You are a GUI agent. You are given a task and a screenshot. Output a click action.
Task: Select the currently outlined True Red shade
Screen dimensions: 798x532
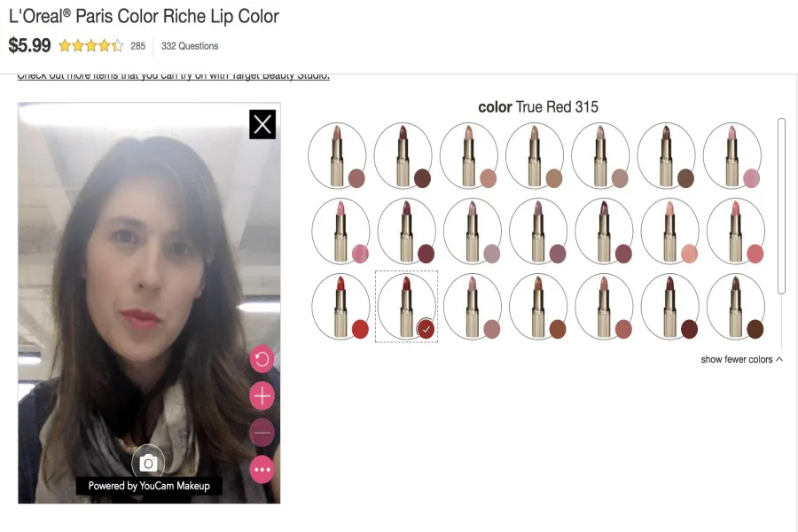pyautogui.click(x=405, y=308)
